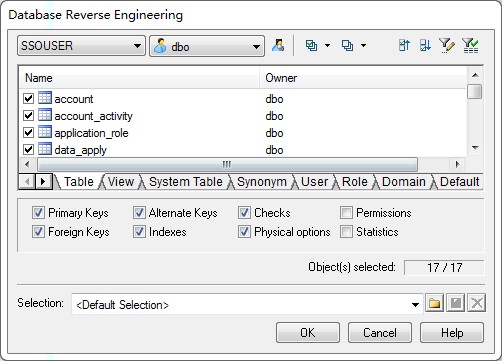
Task: Expand the dbo owner dropdown
Action: (207, 46)
